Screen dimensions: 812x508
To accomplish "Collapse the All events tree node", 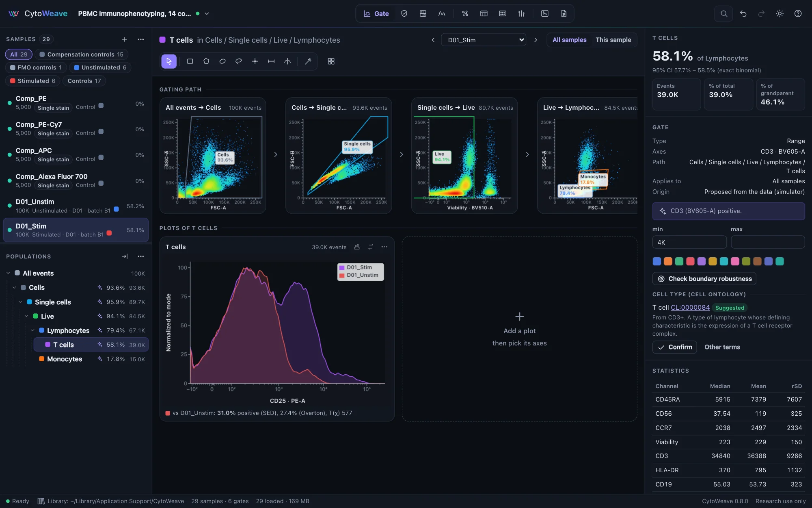I will [x=8, y=273].
